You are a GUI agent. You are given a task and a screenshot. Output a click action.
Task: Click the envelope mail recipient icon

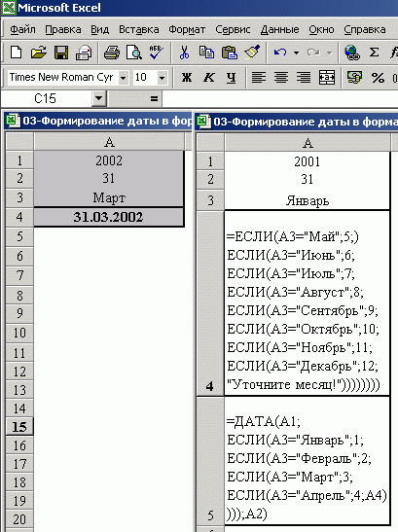[x=84, y=53]
